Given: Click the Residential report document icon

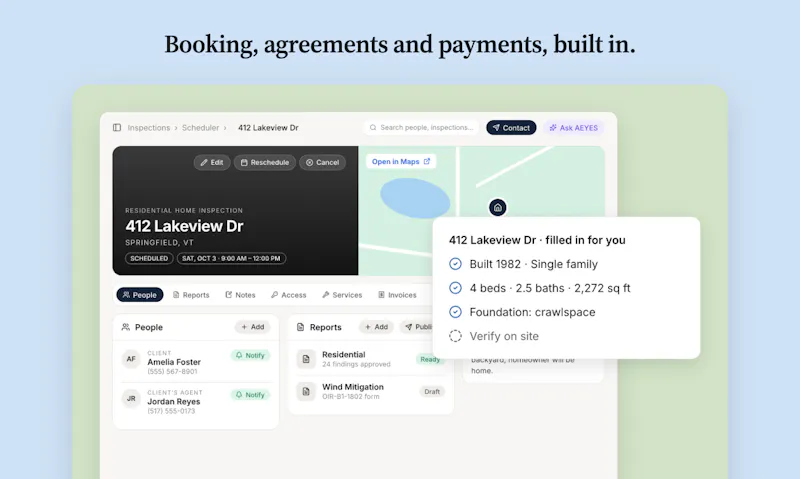Looking at the screenshot, I should [306, 359].
